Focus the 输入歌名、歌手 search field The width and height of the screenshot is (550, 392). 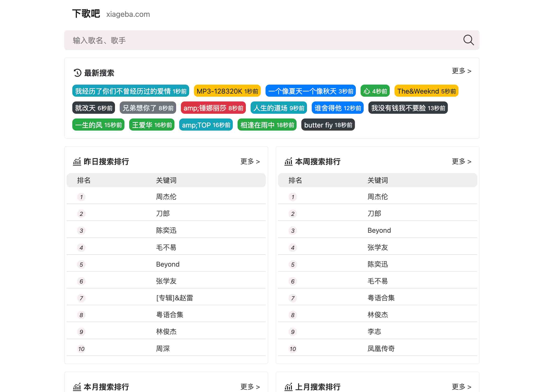(x=272, y=40)
